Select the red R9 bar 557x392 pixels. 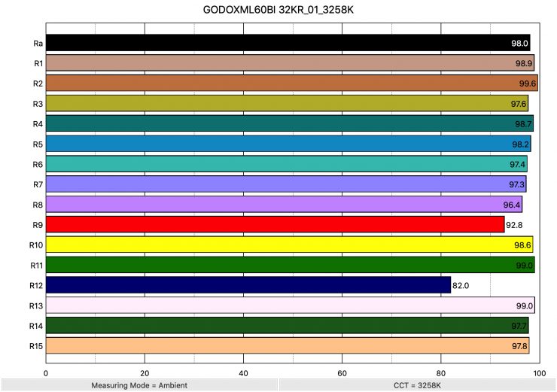point(275,224)
